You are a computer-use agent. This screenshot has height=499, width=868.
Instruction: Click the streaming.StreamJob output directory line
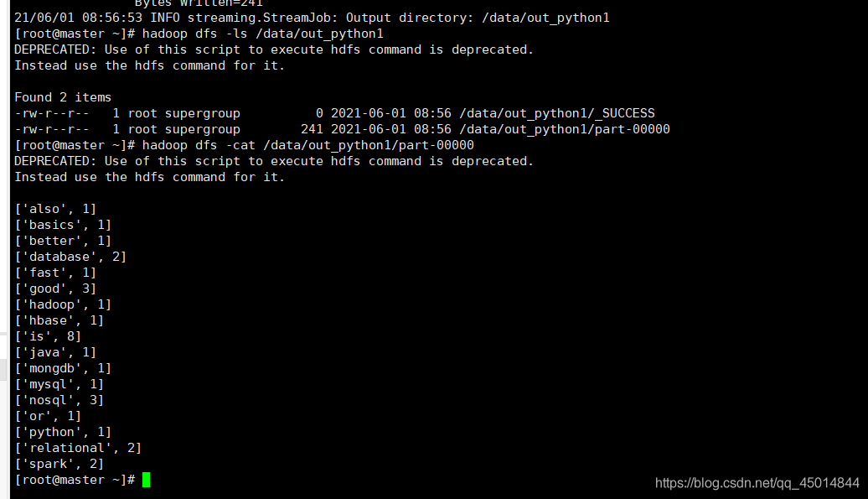click(312, 18)
